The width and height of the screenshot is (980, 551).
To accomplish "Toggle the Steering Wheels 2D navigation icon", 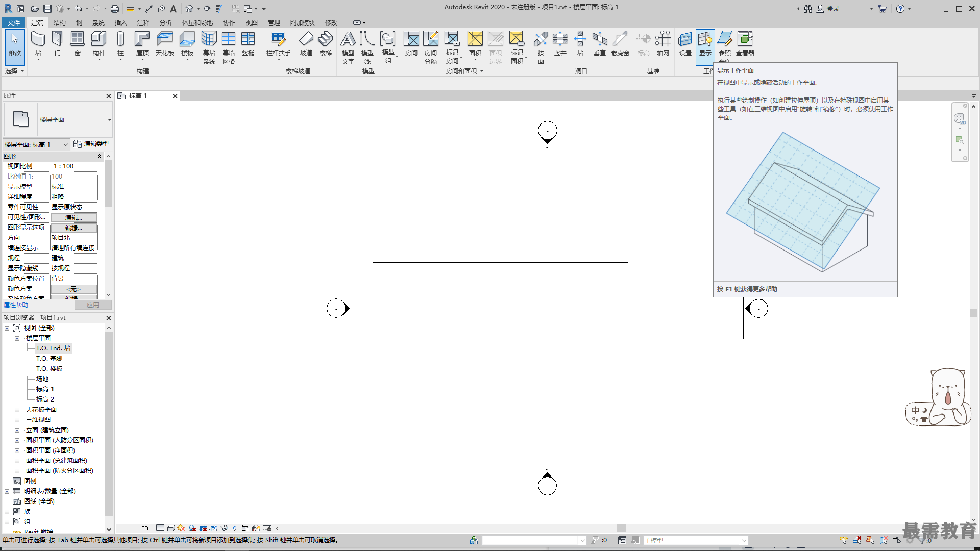I will tap(960, 119).
